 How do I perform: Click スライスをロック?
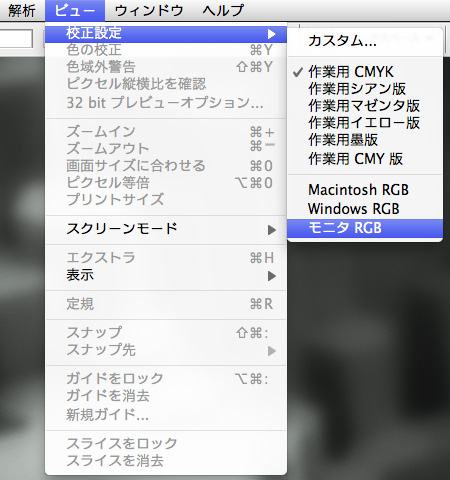pyautogui.click(x=166, y=444)
